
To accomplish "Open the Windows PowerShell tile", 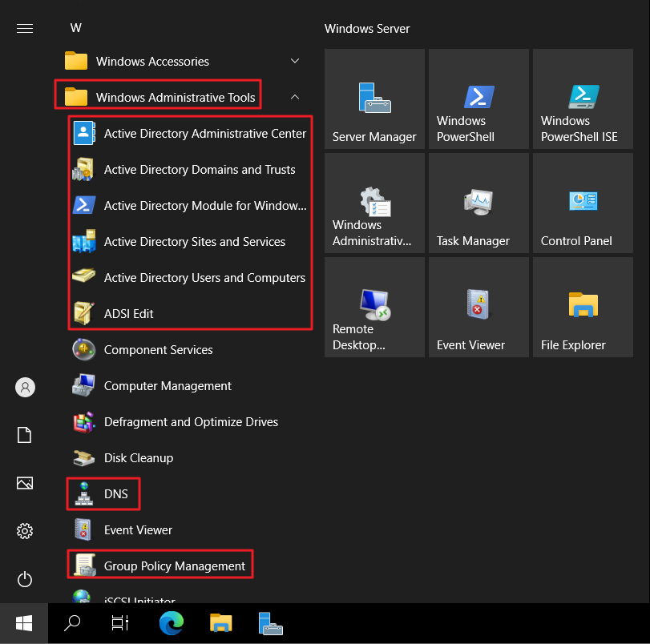I will [478, 99].
